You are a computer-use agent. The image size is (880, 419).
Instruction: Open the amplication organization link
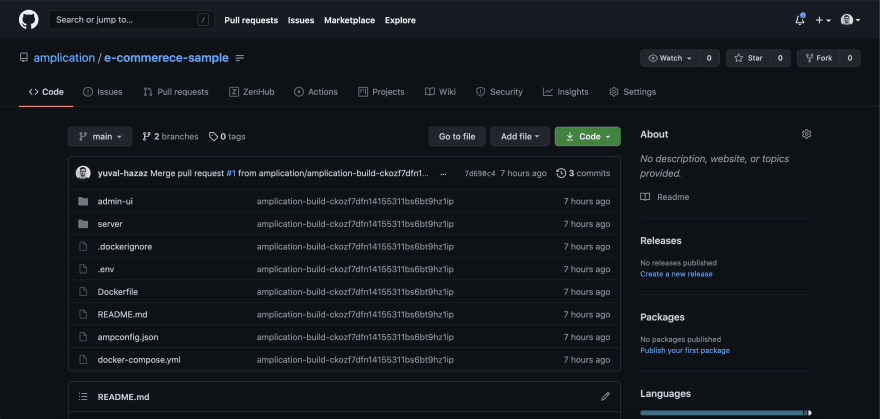(64, 58)
